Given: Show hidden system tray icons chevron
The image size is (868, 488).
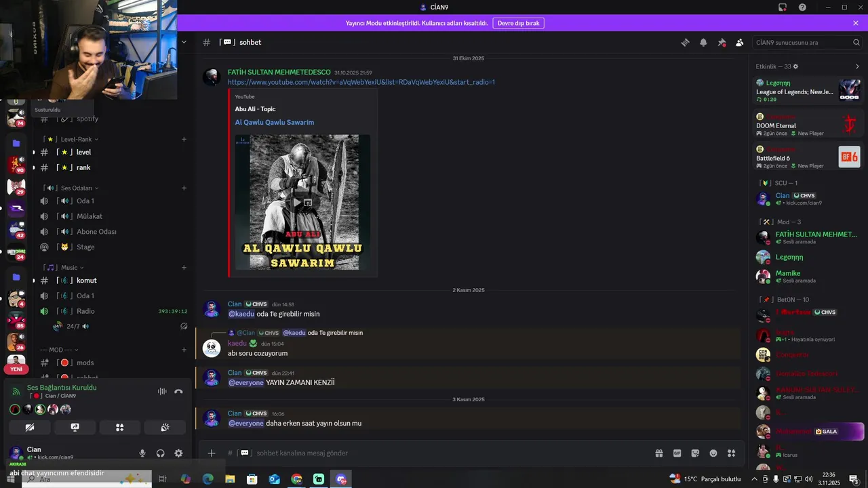Looking at the screenshot, I should [754, 479].
